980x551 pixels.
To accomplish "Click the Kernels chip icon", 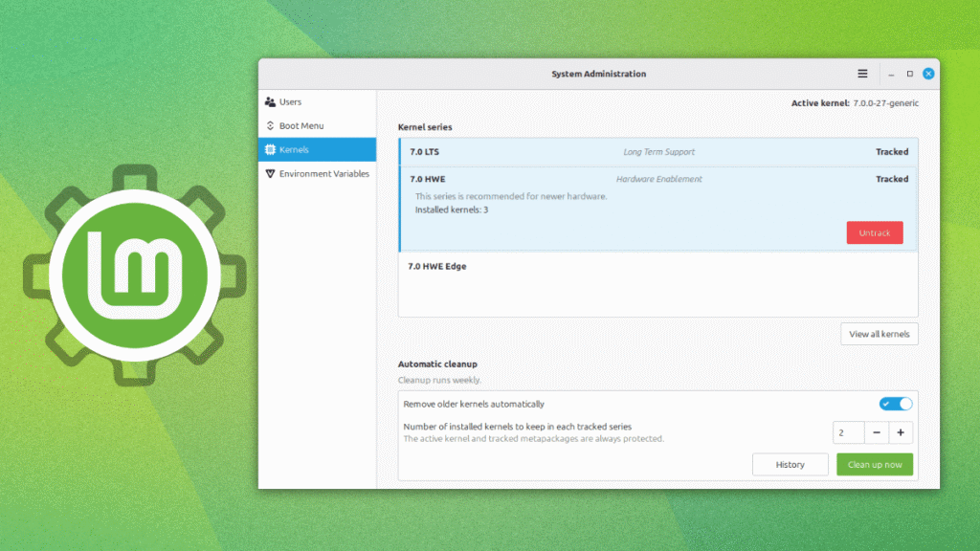I will click(270, 150).
